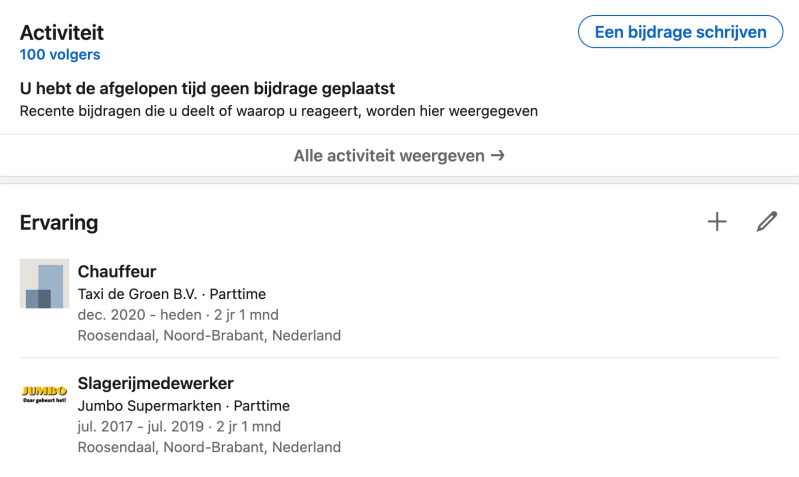Edit experience section with pencil icon
This screenshot has height=477, width=799.
[767, 222]
